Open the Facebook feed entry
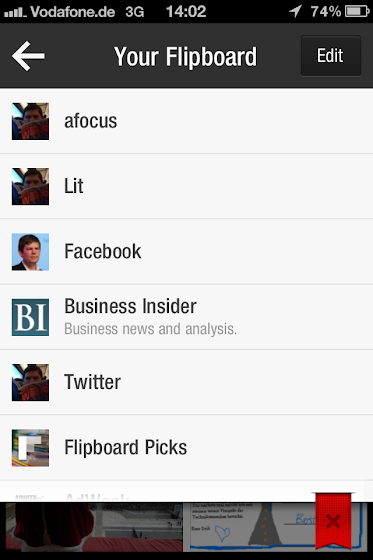This screenshot has height=560, width=373. point(186,251)
